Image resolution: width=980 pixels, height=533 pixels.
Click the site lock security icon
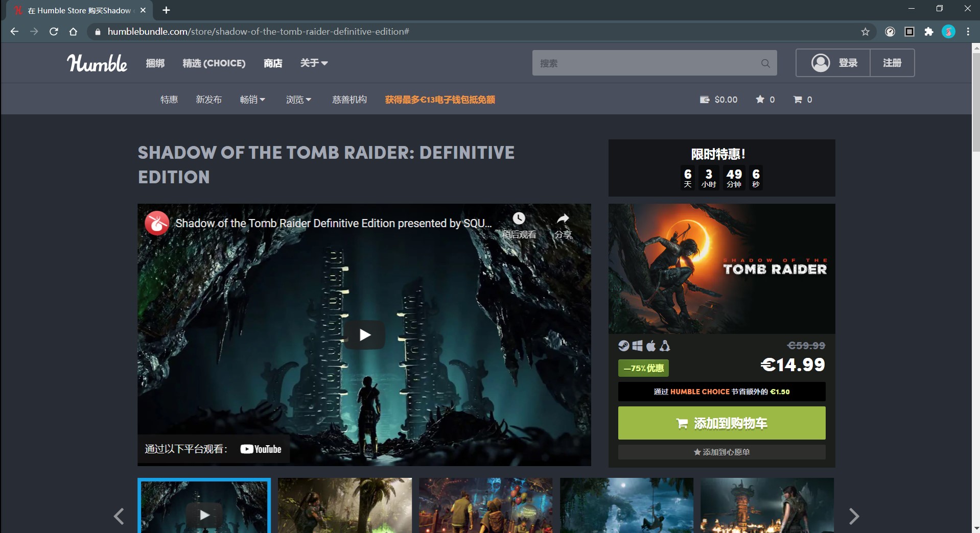(98, 32)
